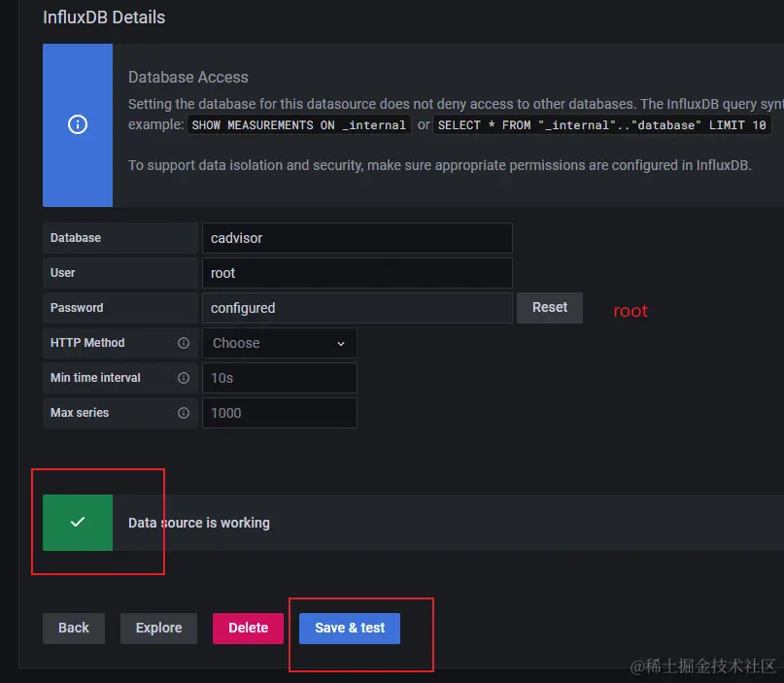
Task: Click the 'User' label
Action: (x=62, y=273)
